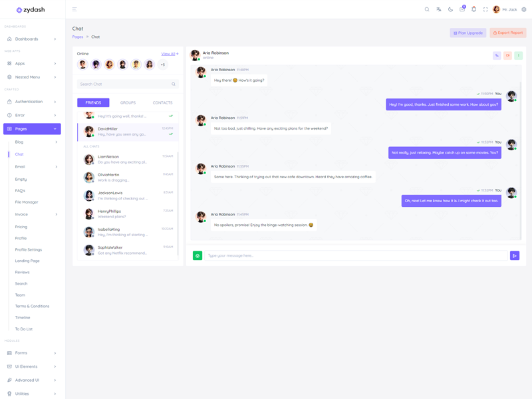Expand the Dashboards sidebar menu
Screen dimensions: 532x399
click(32, 39)
